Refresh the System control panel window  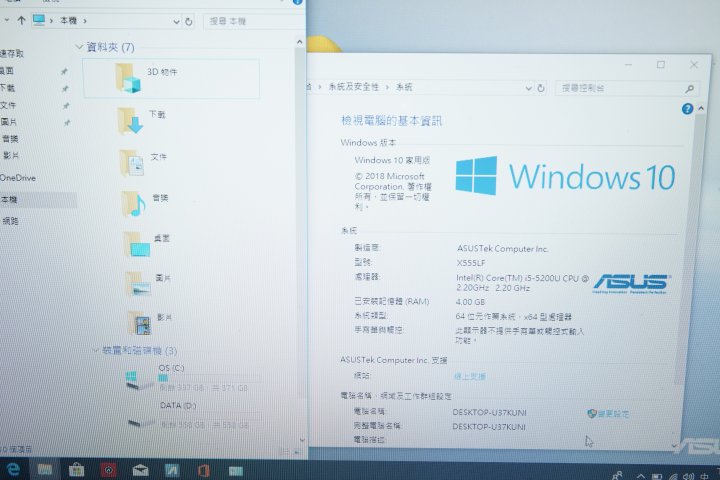pyautogui.click(x=541, y=88)
